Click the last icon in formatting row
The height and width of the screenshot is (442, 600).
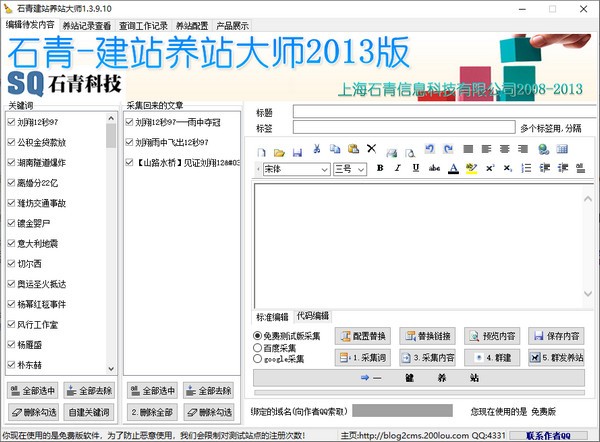pyautogui.click(x=580, y=168)
